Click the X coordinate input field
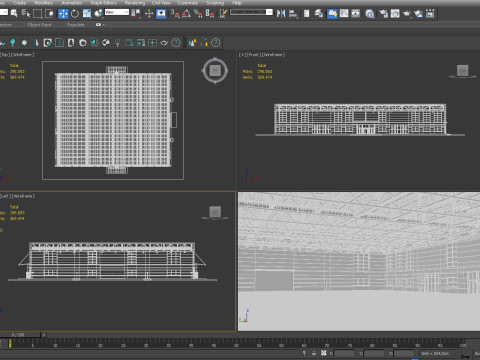Image resolution: width=480 pixels, height=360 pixels. [x=344, y=353]
